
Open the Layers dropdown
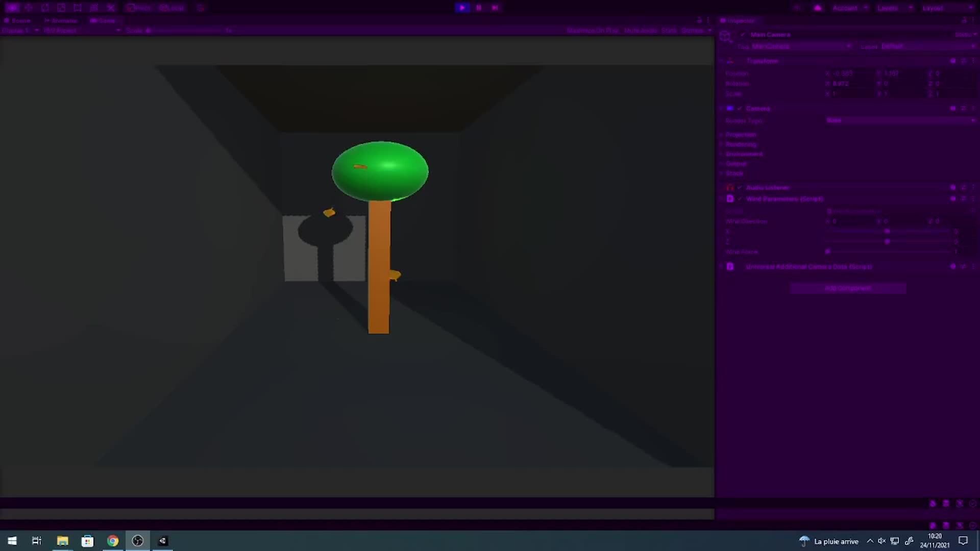click(892, 8)
